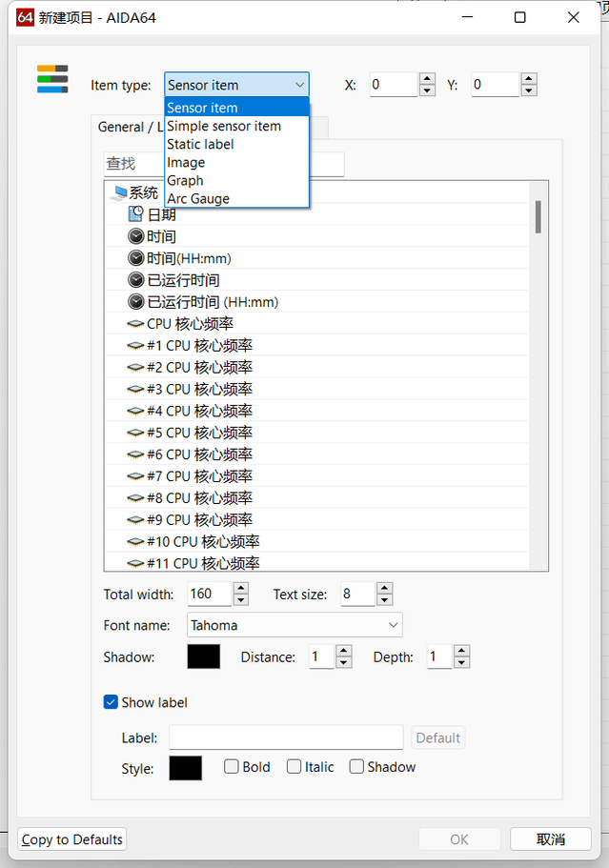Select the #10 CPU 核心频率 row
Screen dimensions: 609x868
point(316,541)
